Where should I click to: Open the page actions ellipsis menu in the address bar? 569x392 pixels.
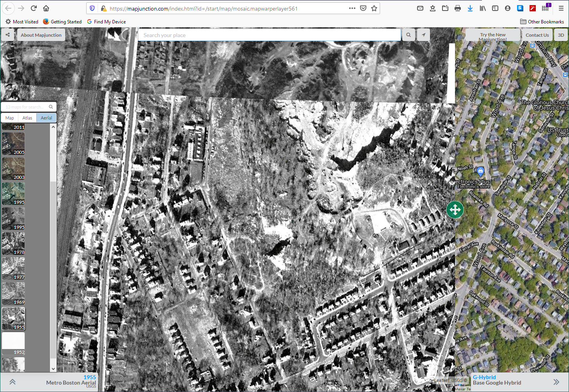click(352, 7)
